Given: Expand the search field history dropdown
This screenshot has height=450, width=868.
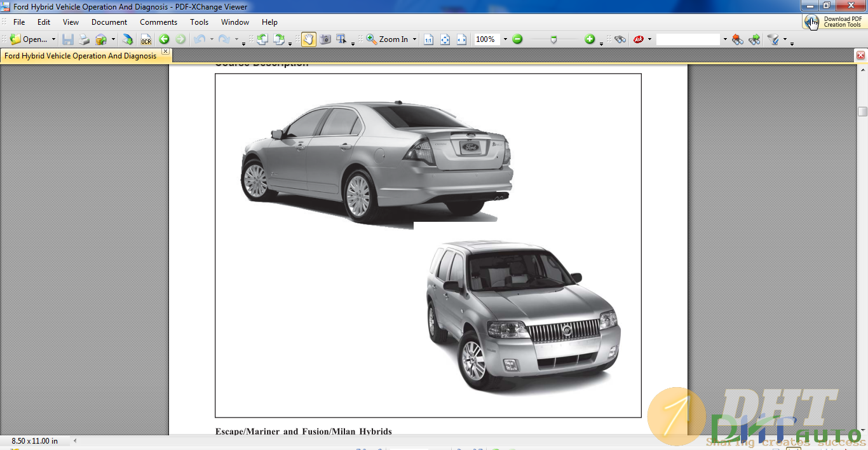Looking at the screenshot, I should click(x=725, y=39).
